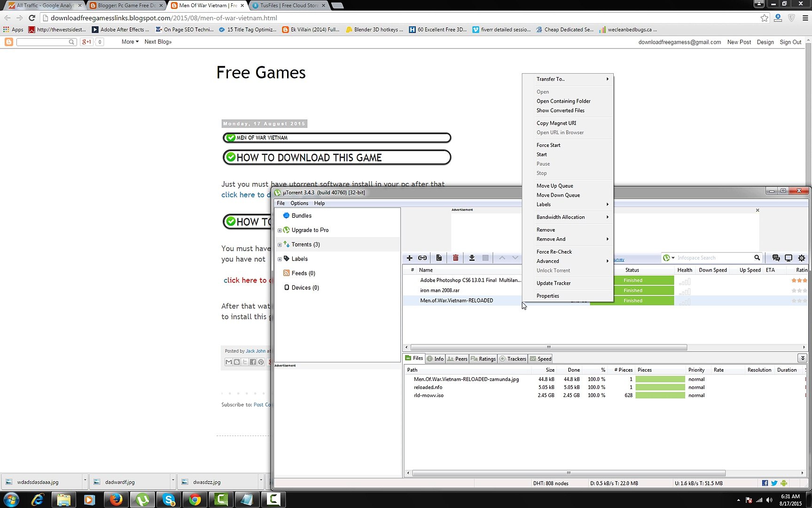812x508 pixels.
Task: Click the Create New Torrent document icon
Action: (439, 258)
